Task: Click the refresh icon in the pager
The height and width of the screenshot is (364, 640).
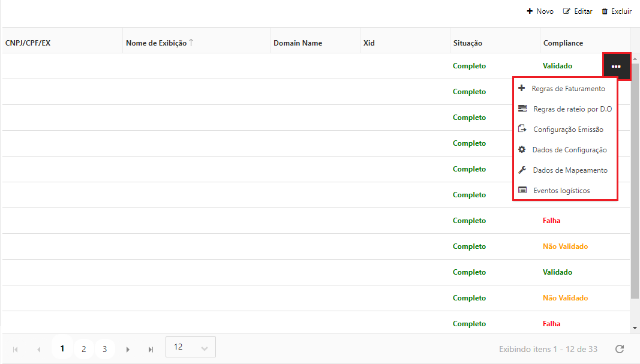Action: click(620, 349)
